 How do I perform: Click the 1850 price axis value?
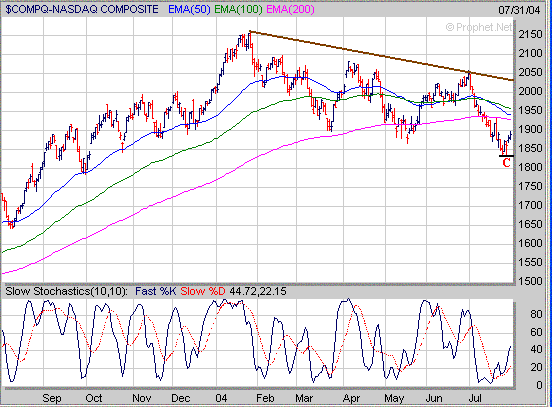[530, 148]
